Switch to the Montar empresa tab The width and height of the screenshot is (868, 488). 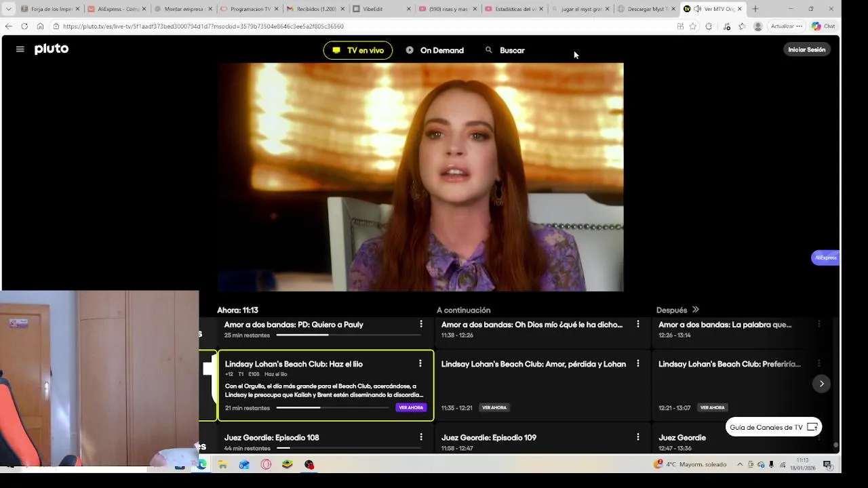point(182,9)
